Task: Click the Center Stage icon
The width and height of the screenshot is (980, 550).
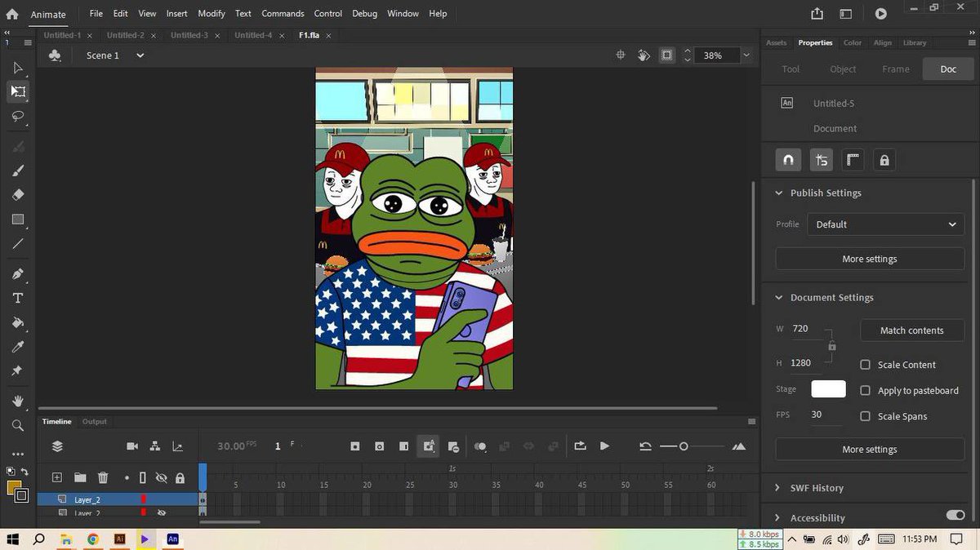Action: 621,55
